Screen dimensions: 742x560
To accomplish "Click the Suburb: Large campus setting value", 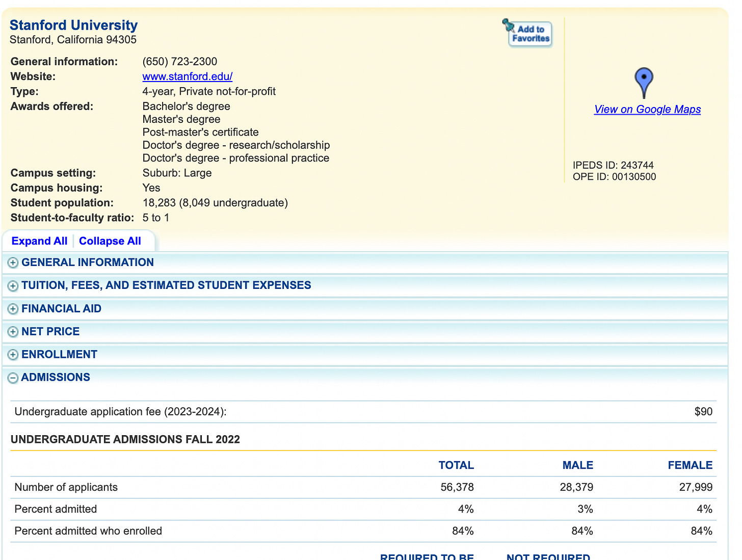I will [177, 173].
